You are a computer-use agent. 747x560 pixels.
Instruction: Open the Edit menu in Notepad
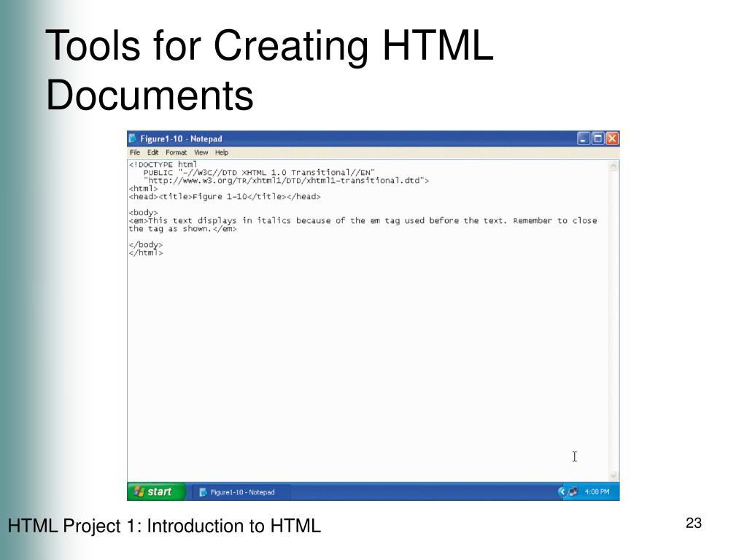tap(152, 152)
